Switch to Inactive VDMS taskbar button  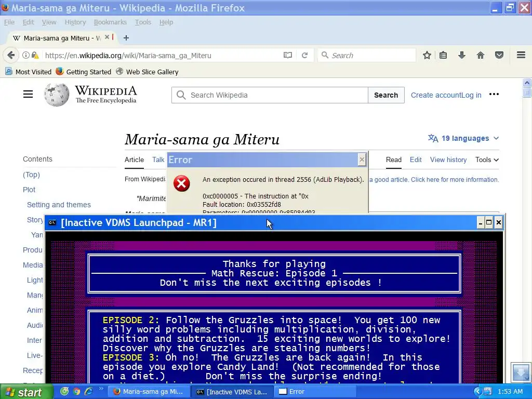click(x=232, y=392)
